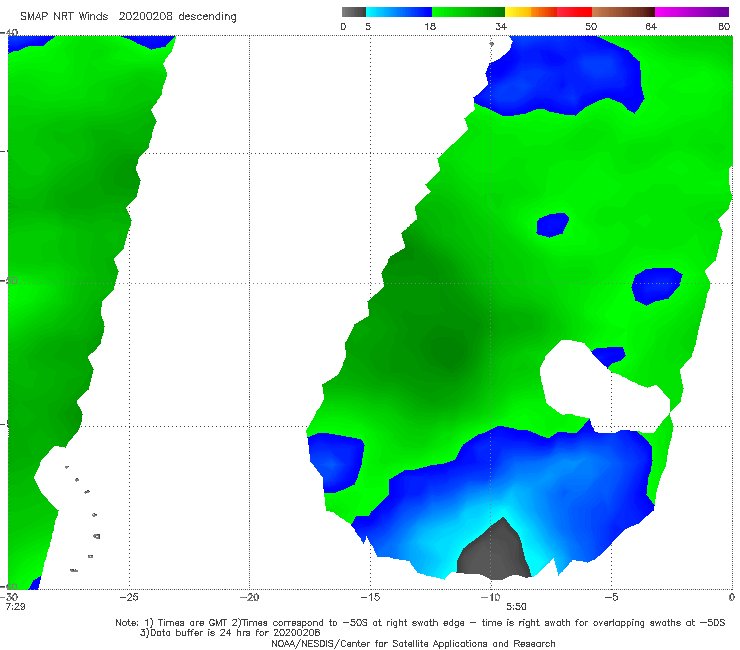
Task: Click the latitude label '-50' on the left axis
Action: pos(9,280)
